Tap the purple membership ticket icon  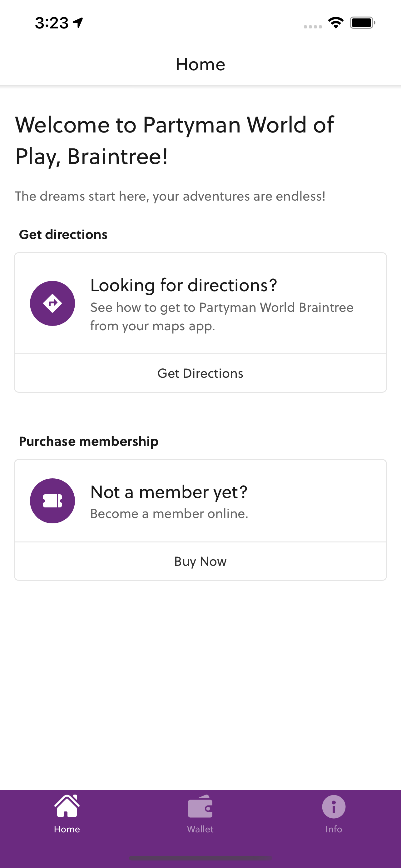tap(52, 501)
